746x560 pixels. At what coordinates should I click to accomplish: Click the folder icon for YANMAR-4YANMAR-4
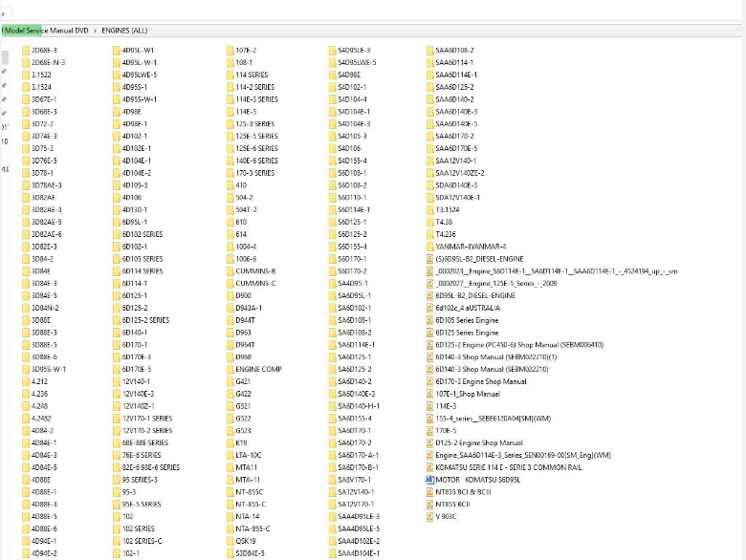pyautogui.click(x=430, y=247)
